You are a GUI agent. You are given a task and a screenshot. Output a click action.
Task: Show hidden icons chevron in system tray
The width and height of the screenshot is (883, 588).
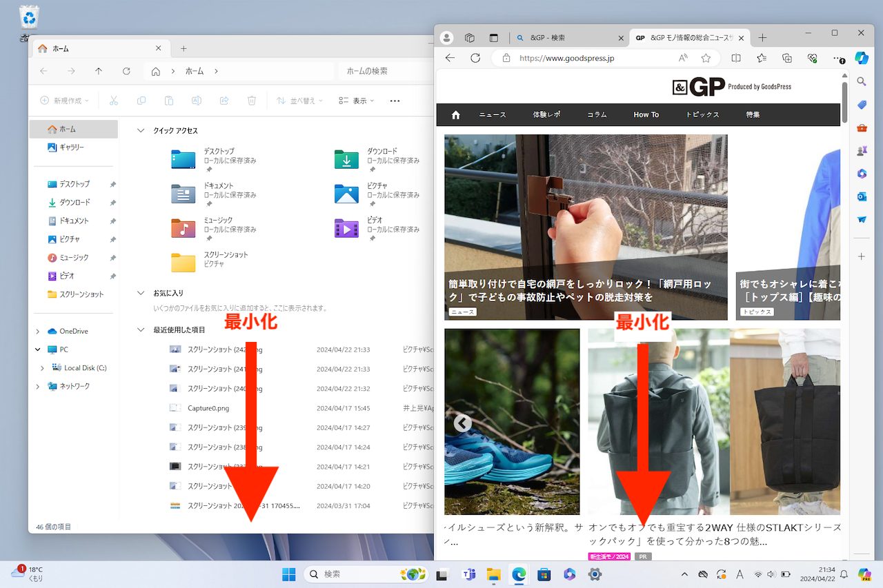tap(684, 574)
